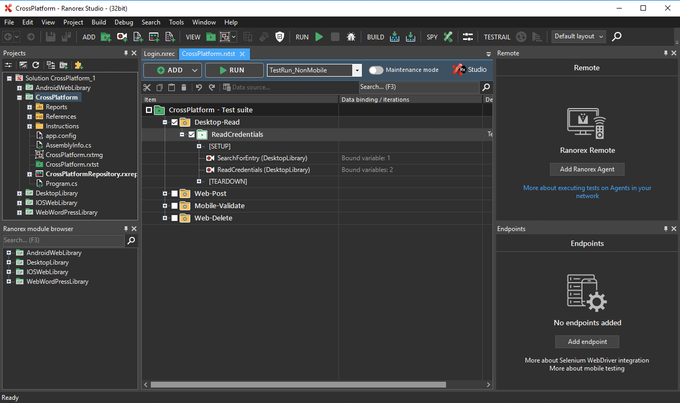Click the horizontal scrollbar thumb in test suite
The height and width of the screenshot is (403, 680).
point(298,385)
